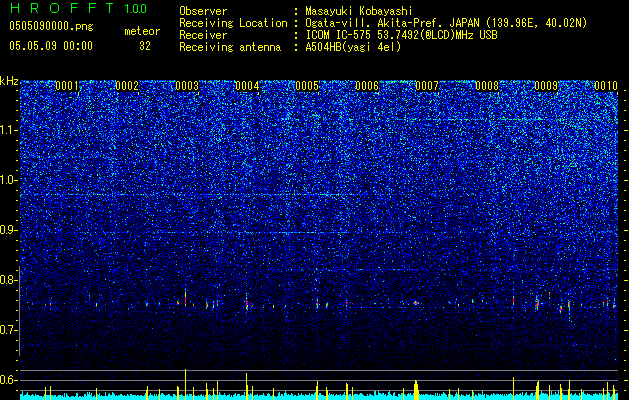
Task: Click the time marker 0001
Action: coord(67,86)
